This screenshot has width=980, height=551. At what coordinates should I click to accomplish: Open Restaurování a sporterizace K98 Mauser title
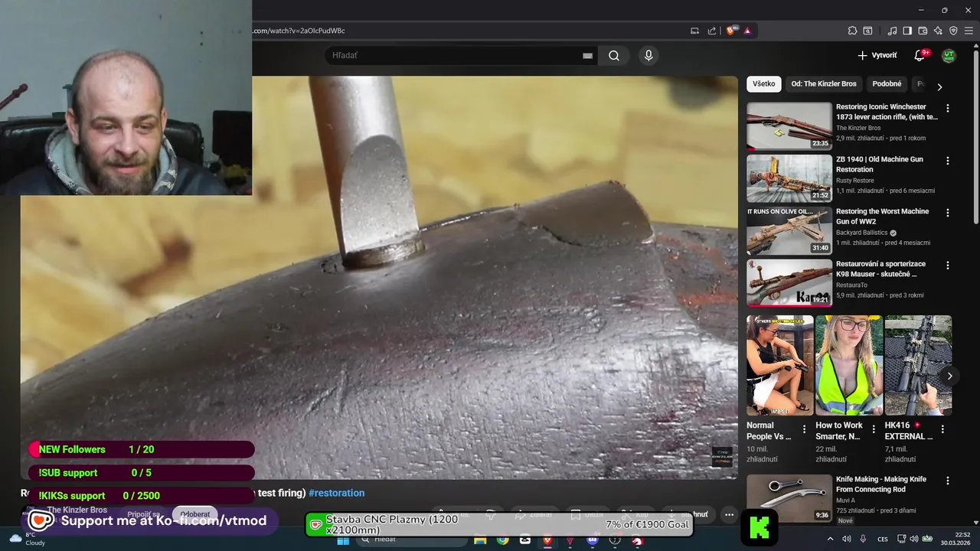tap(880, 269)
